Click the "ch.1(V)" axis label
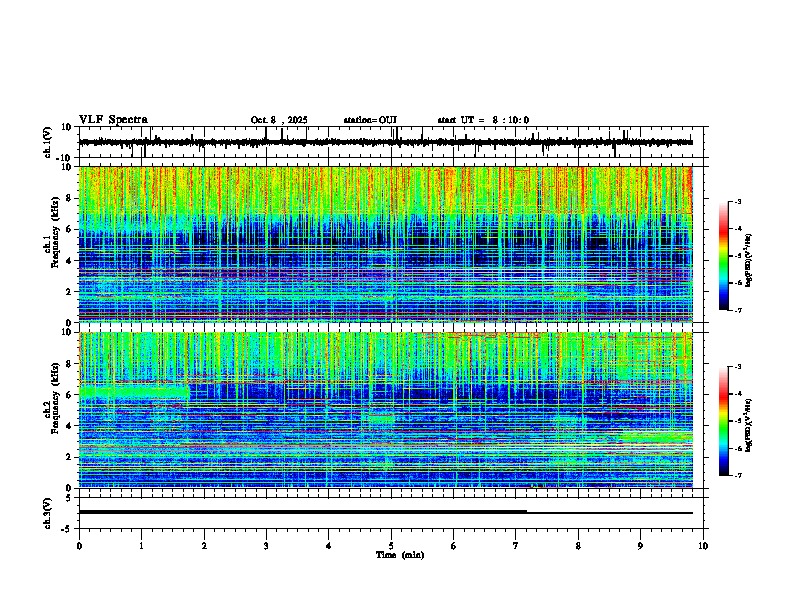 (48, 142)
